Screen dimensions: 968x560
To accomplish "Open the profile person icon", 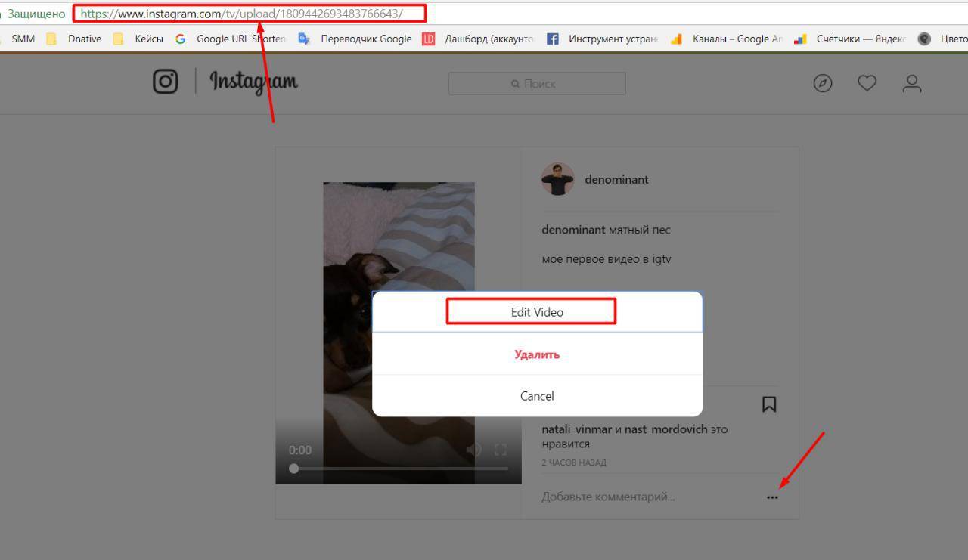I will [x=912, y=83].
